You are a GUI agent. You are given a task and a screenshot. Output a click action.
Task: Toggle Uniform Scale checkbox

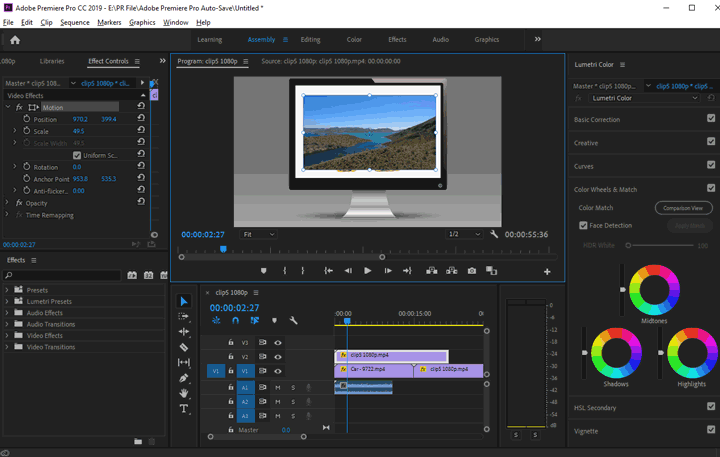pyautogui.click(x=78, y=155)
